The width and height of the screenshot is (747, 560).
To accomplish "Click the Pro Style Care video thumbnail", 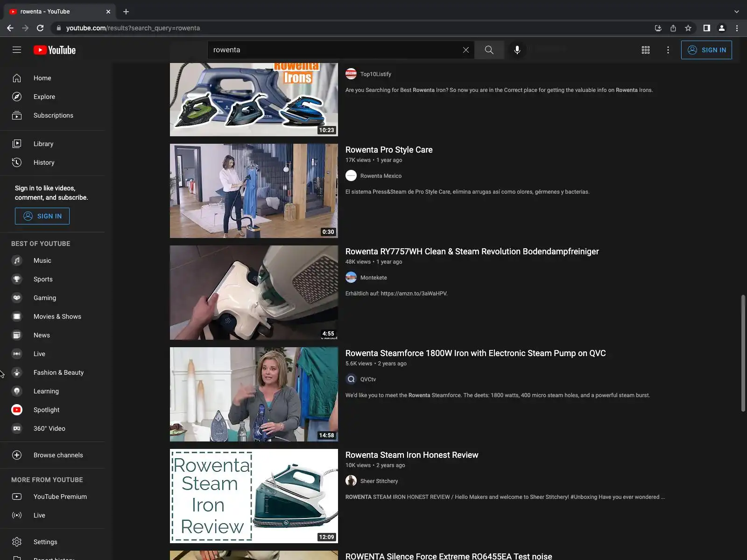I will [254, 191].
